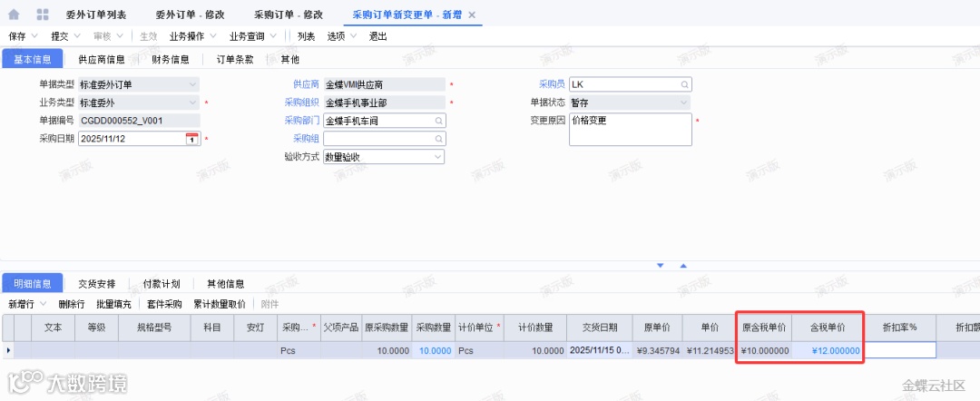This screenshot has height=401, width=980.
Task: Open the 供应商 label link
Action: click(x=307, y=84)
